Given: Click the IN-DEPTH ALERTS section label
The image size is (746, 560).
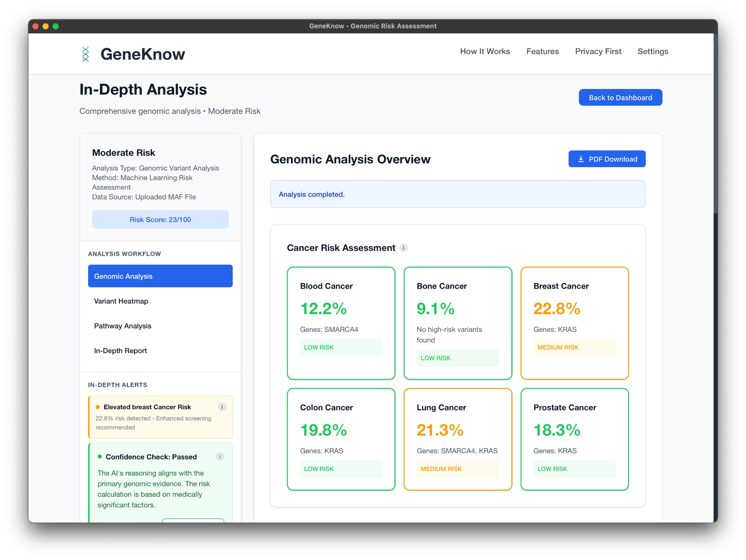Looking at the screenshot, I should (117, 385).
